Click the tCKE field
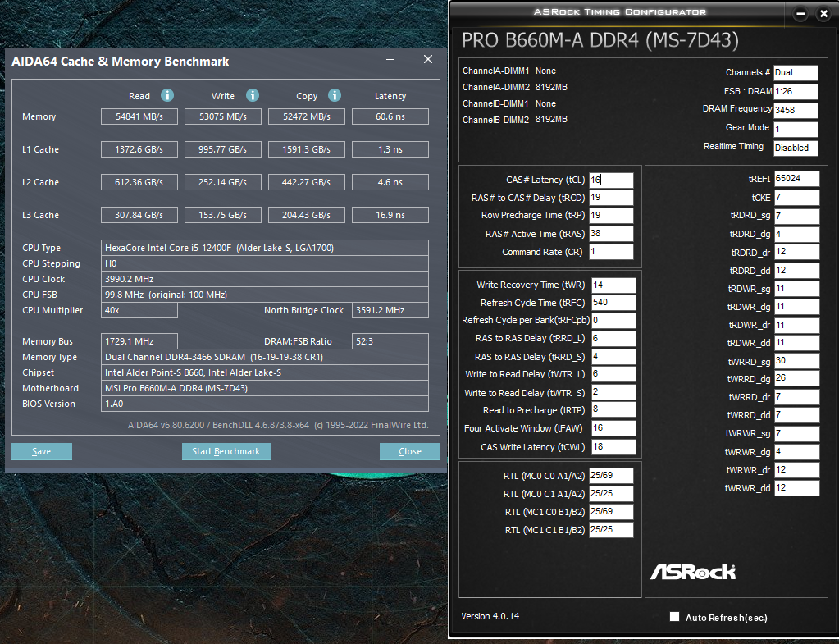The height and width of the screenshot is (644, 839). [x=796, y=198]
